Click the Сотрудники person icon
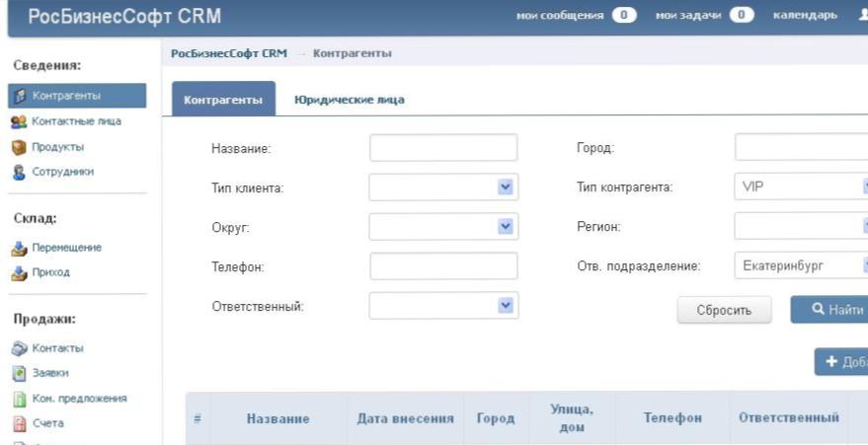This screenshot has height=445, width=868. tap(19, 173)
